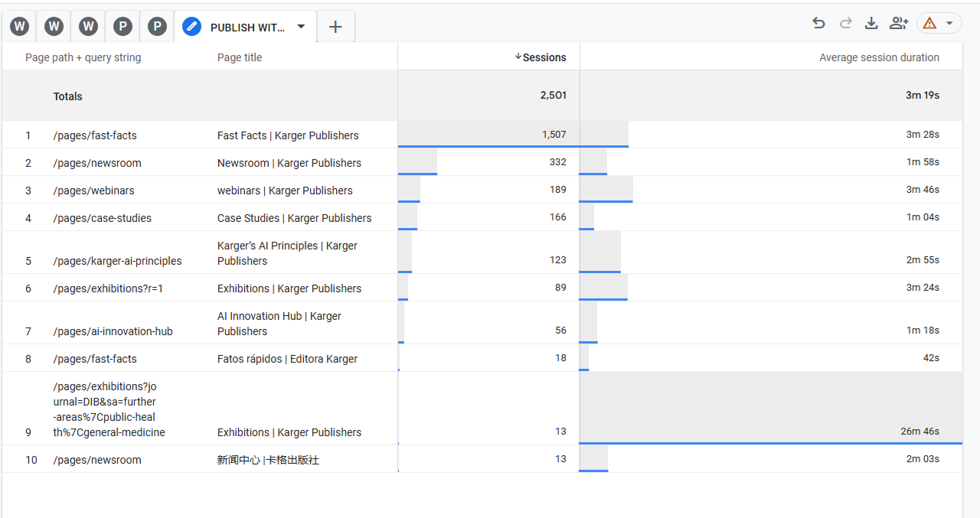980x518 pixels.
Task: Click Case Studies | Karger Publishers title
Action: (295, 218)
